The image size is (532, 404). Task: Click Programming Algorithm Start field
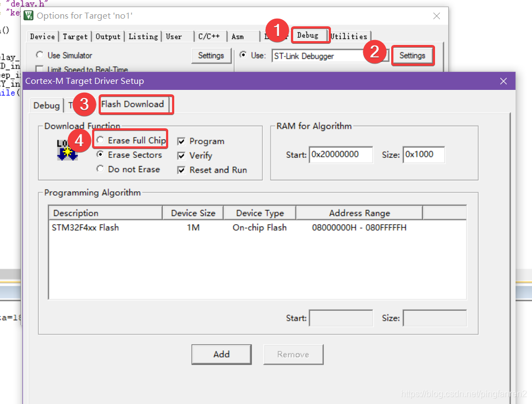[x=341, y=318]
